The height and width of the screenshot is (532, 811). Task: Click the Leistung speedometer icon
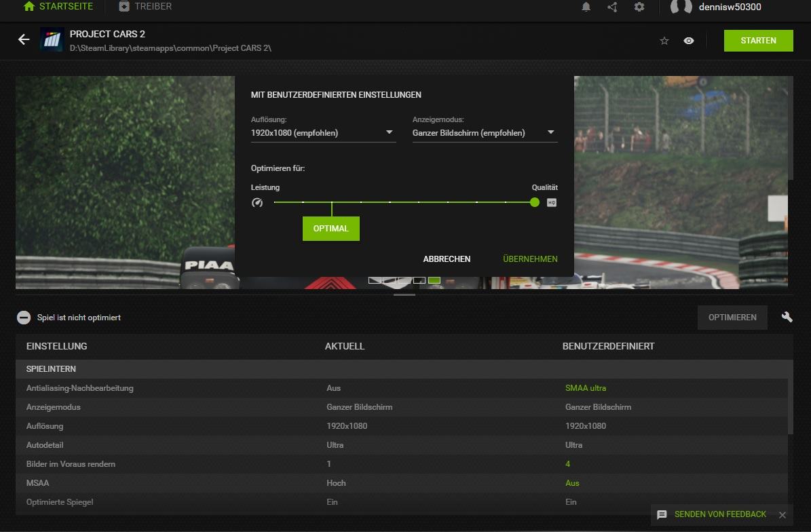(x=257, y=203)
